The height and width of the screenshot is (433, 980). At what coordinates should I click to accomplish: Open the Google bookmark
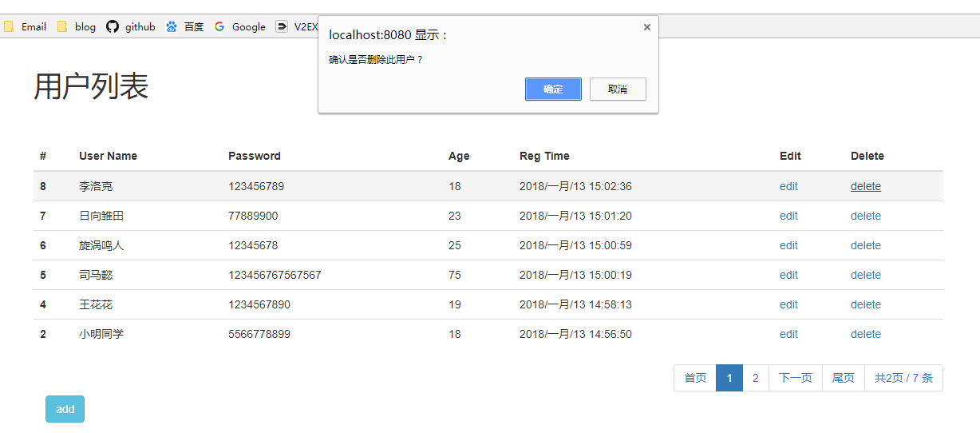(x=240, y=26)
